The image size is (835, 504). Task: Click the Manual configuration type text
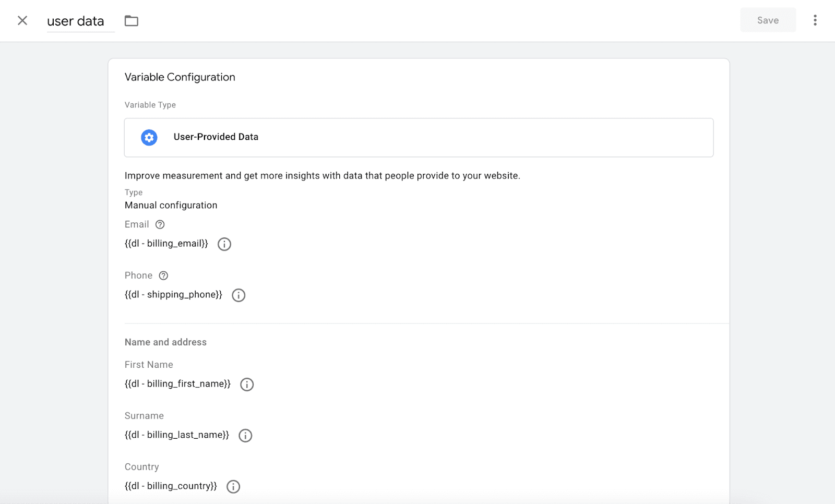click(170, 205)
